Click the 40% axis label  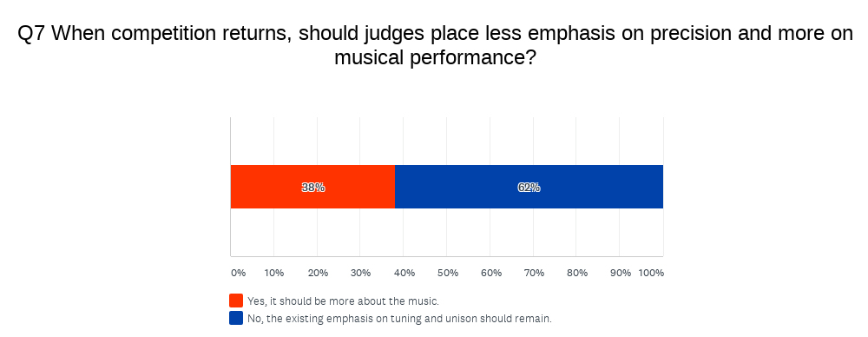coord(404,273)
